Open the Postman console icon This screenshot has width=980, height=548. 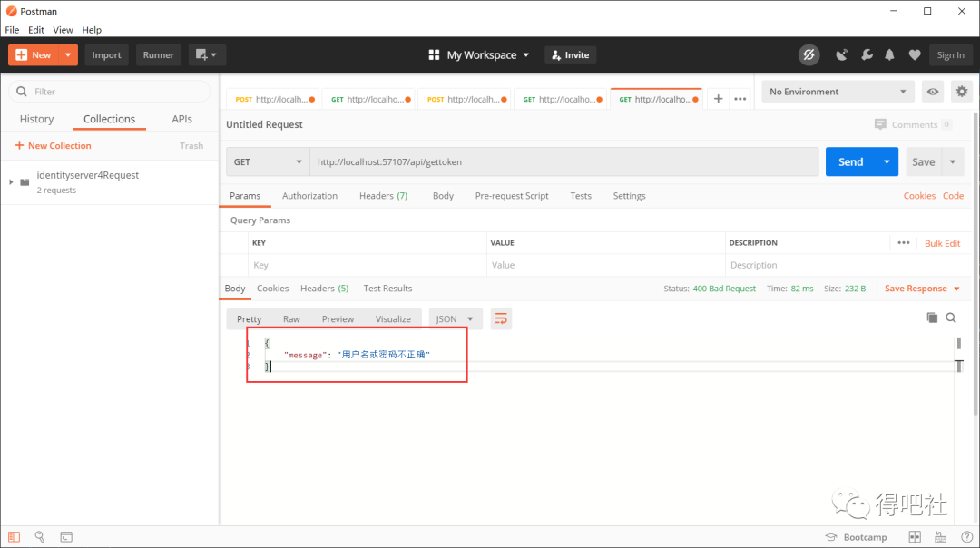(66, 537)
